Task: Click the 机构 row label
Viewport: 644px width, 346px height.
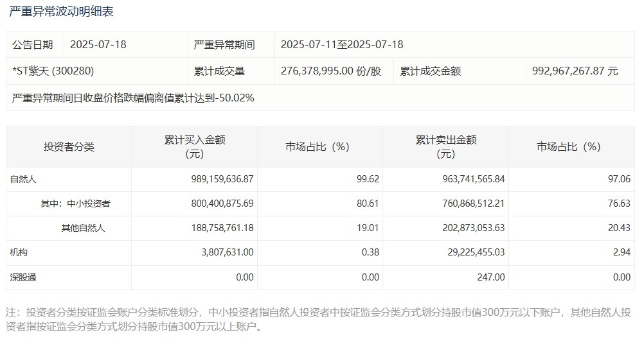Action: [x=19, y=252]
